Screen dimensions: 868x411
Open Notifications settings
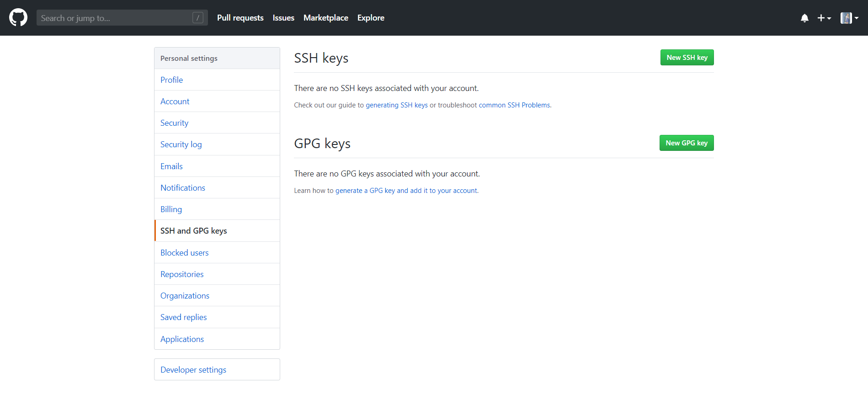(x=217, y=187)
